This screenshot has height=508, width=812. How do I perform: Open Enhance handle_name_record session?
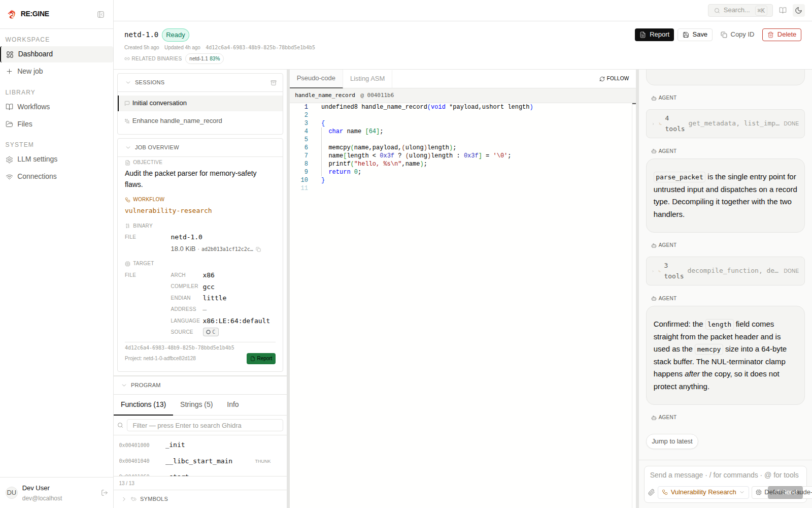[200, 121]
